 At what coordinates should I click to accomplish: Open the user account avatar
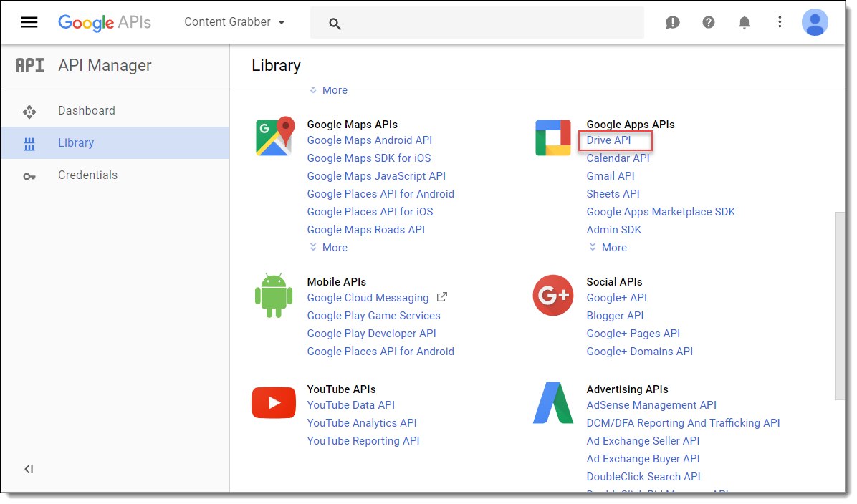815,22
